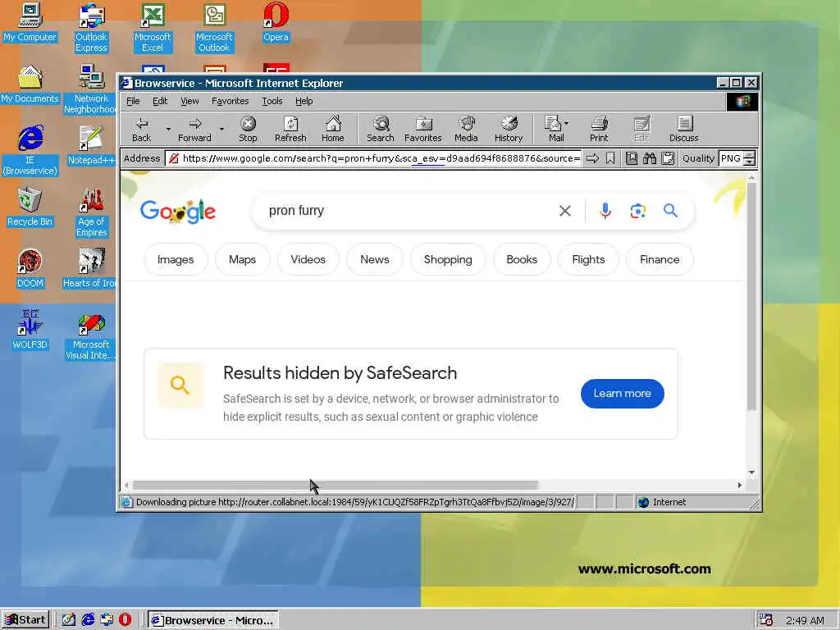This screenshot has height=630, width=840.
Task: Click the Google voice search microphone
Action: tap(605, 211)
